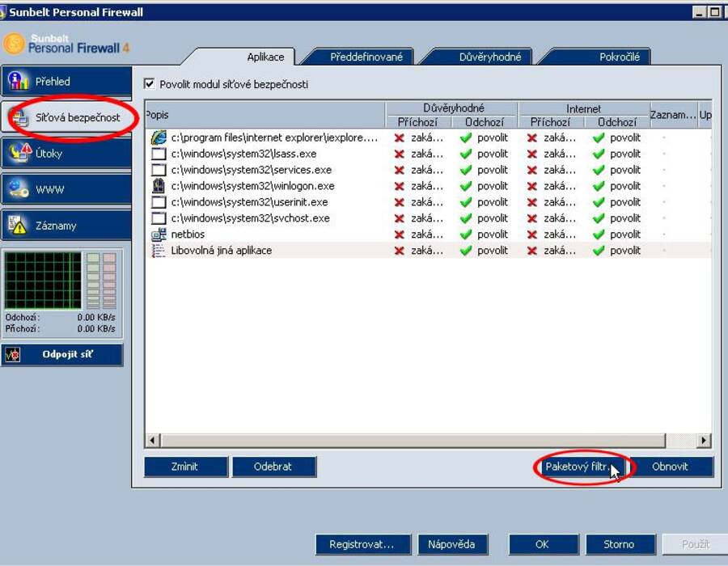Screen dimensions: 728x566
Task: Open the Síťová bezpečnost section
Action: coord(66,117)
